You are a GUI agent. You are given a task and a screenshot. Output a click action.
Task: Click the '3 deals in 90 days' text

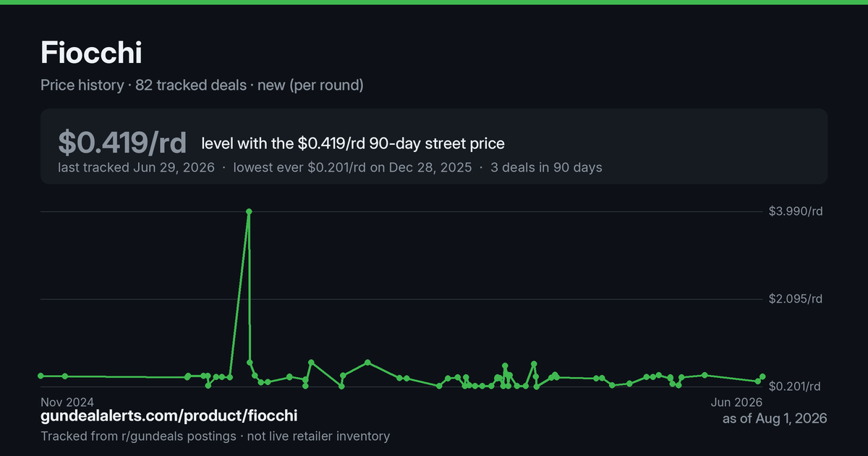[x=546, y=167]
